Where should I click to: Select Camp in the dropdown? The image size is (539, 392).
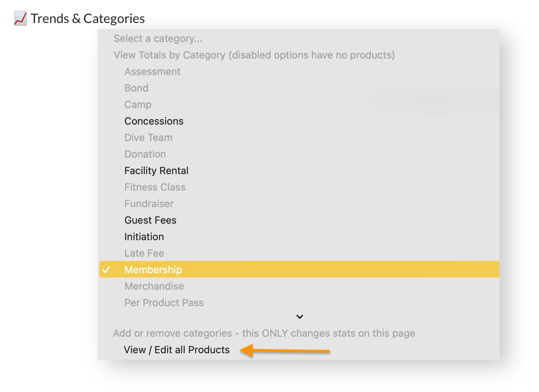click(x=138, y=105)
